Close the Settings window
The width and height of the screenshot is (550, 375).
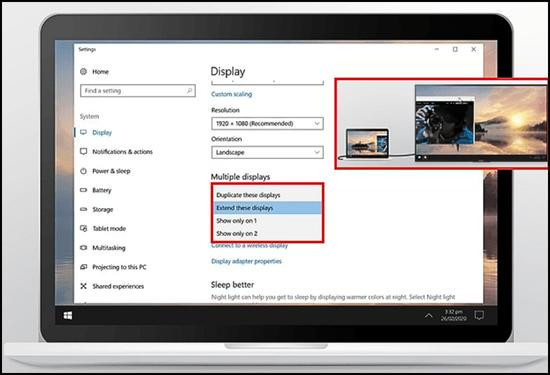[x=474, y=49]
